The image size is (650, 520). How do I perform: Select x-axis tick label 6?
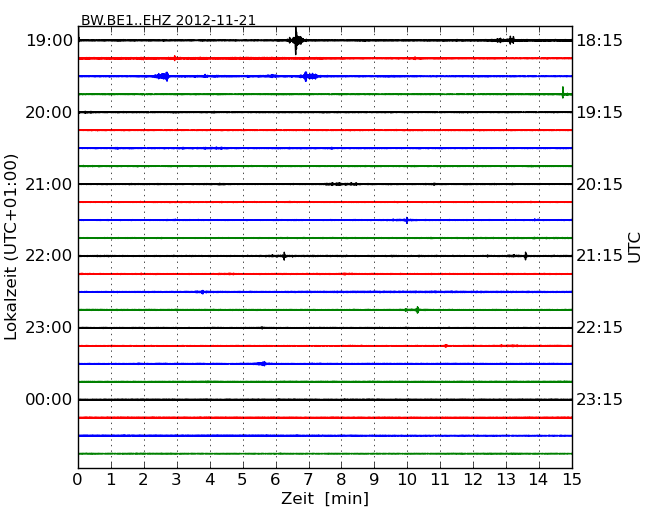[275, 479]
